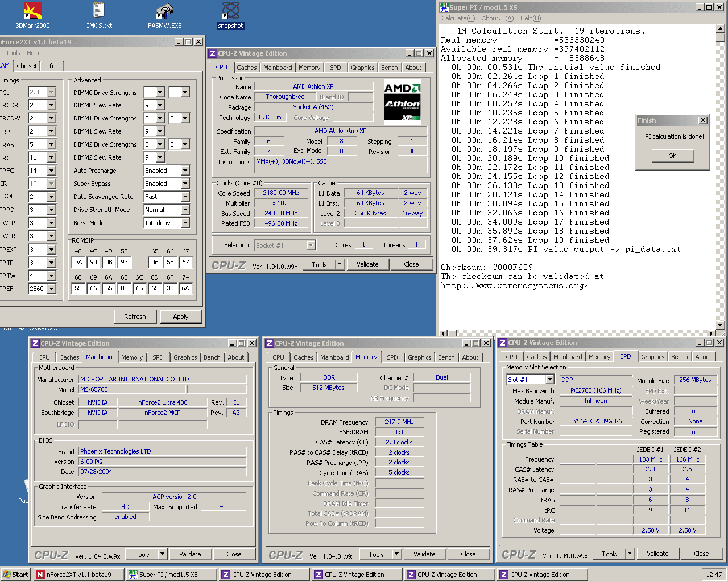Click the Super PI vertical scrollbar up arrow
The image size is (728, 582).
click(721, 28)
